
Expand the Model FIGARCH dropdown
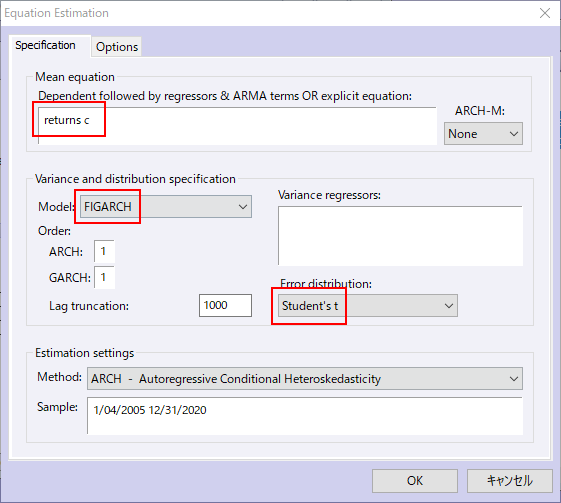coord(166,206)
